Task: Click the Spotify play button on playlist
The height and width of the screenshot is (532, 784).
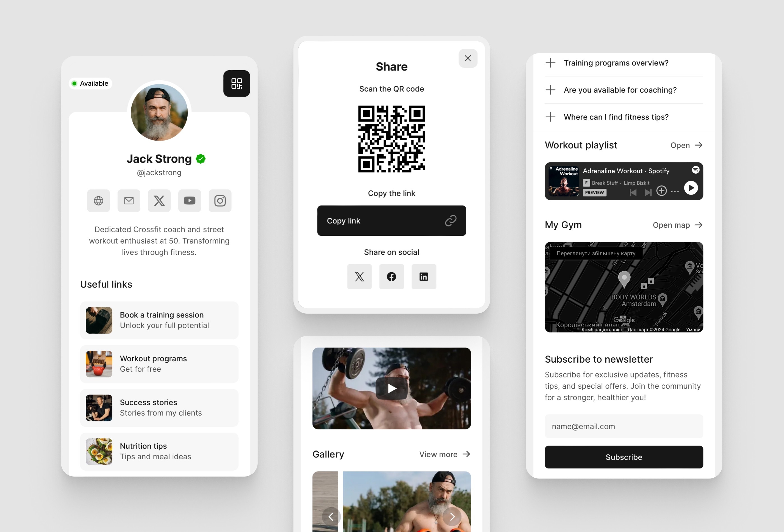Action: pos(690,188)
